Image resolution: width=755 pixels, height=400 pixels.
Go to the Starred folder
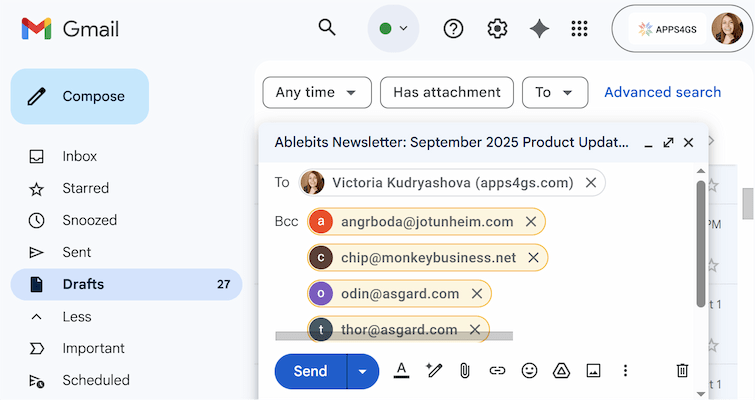85,188
